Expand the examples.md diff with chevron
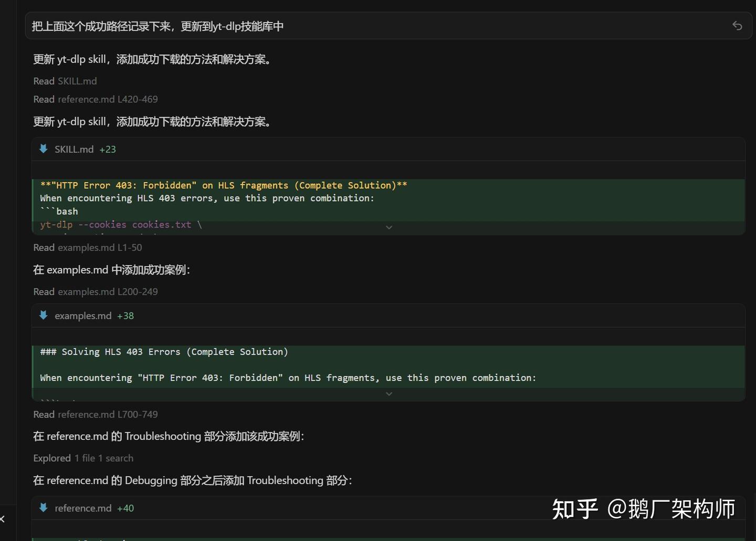 (x=389, y=394)
